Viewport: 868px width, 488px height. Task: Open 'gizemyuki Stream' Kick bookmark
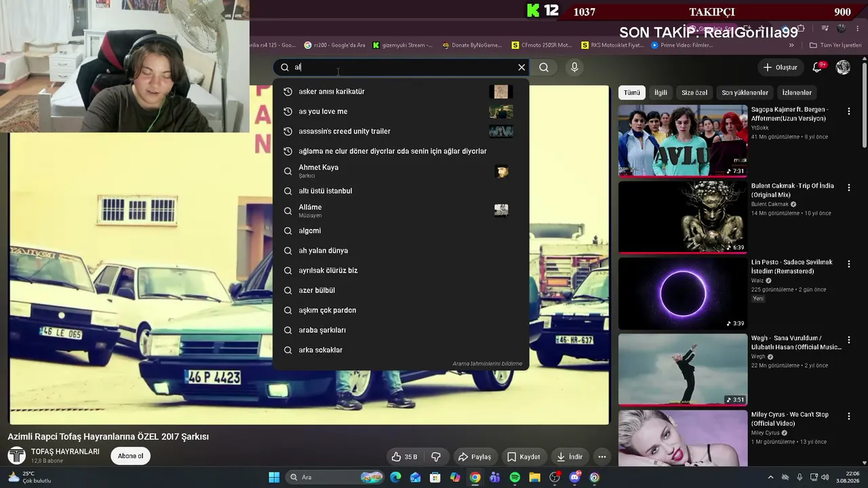tap(403, 45)
